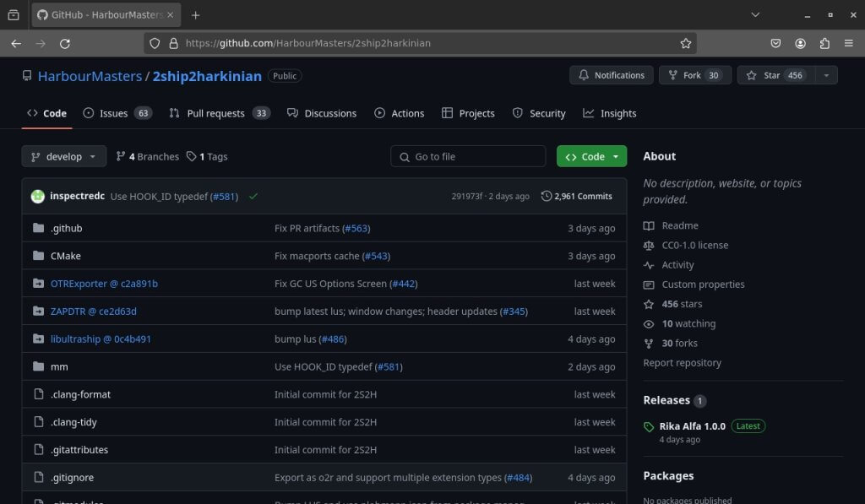Click the inspectredc author avatar
865x504 pixels.
38,196
